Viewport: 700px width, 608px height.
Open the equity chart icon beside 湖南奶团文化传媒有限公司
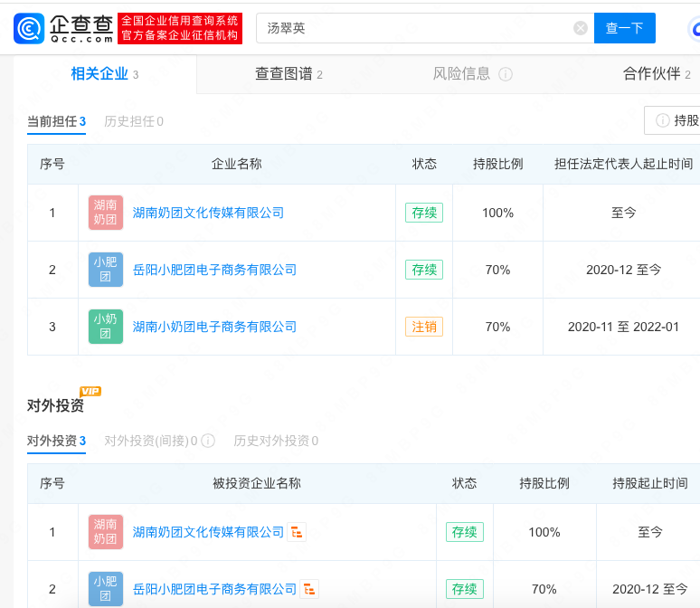click(x=297, y=532)
